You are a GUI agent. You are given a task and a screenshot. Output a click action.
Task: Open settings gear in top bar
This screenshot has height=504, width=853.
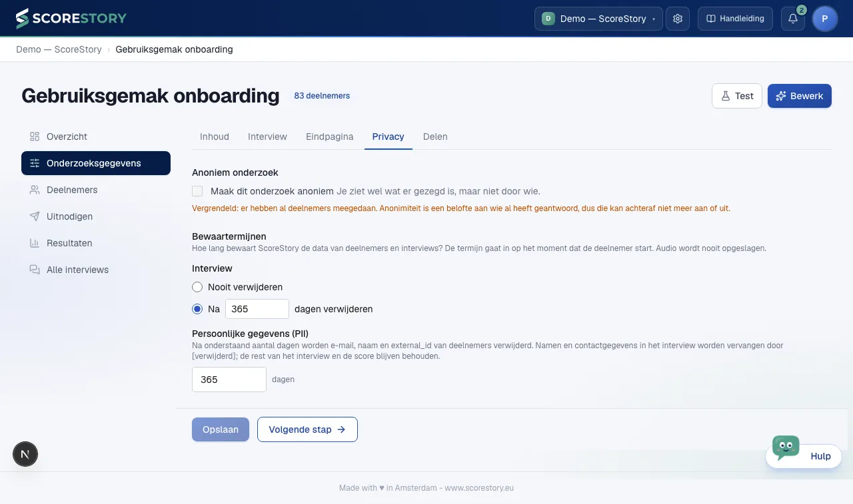(678, 19)
